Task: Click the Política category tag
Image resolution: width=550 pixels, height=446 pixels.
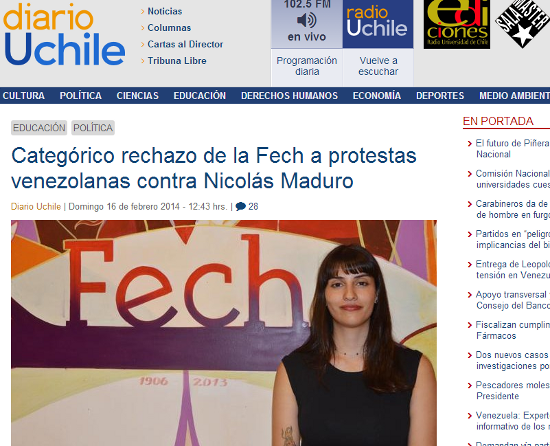Action: [93, 128]
